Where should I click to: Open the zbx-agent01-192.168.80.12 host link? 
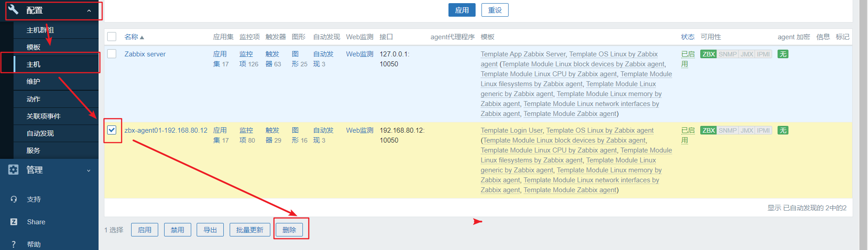(x=166, y=130)
